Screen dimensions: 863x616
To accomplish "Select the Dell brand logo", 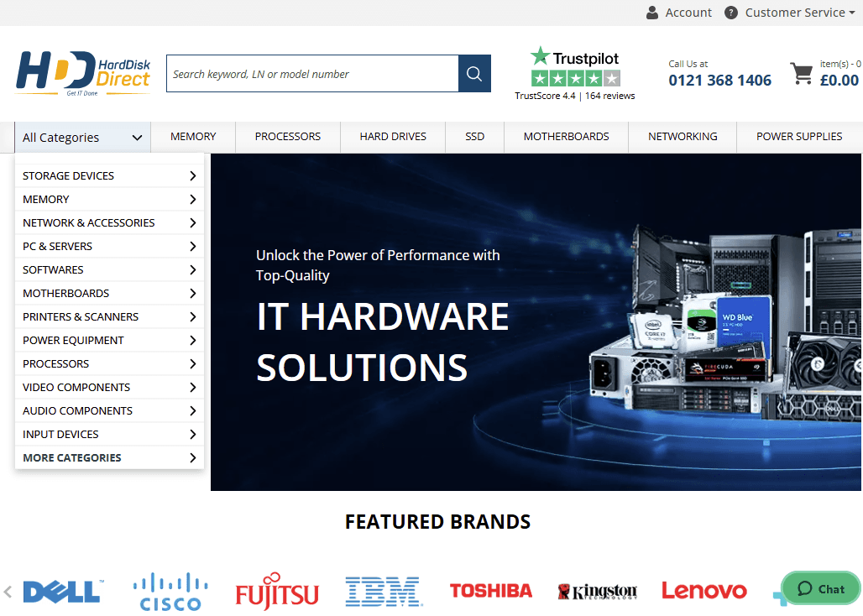I will click(x=60, y=590).
